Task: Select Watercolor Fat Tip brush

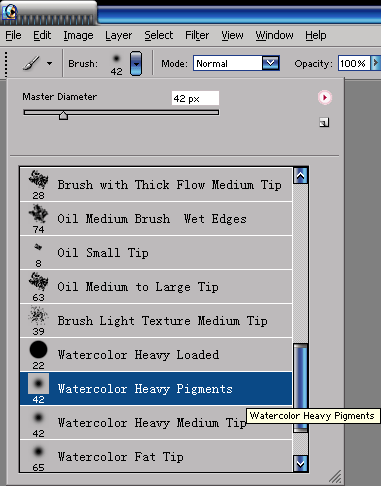Action: coord(156,456)
